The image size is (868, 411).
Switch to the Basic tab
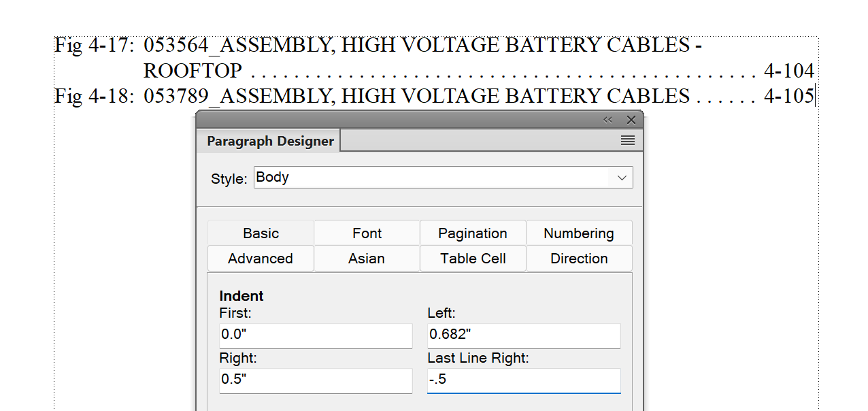pyautogui.click(x=260, y=233)
